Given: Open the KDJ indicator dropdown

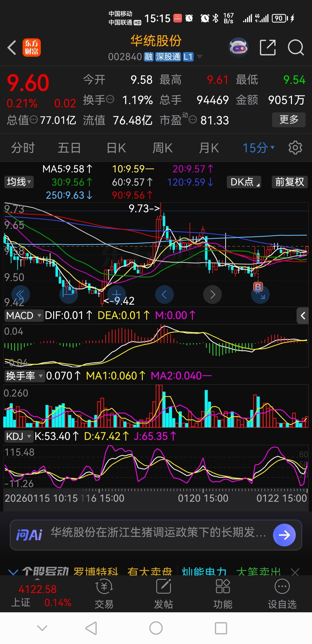Looking at the screenshot, I should coord(18,436).
